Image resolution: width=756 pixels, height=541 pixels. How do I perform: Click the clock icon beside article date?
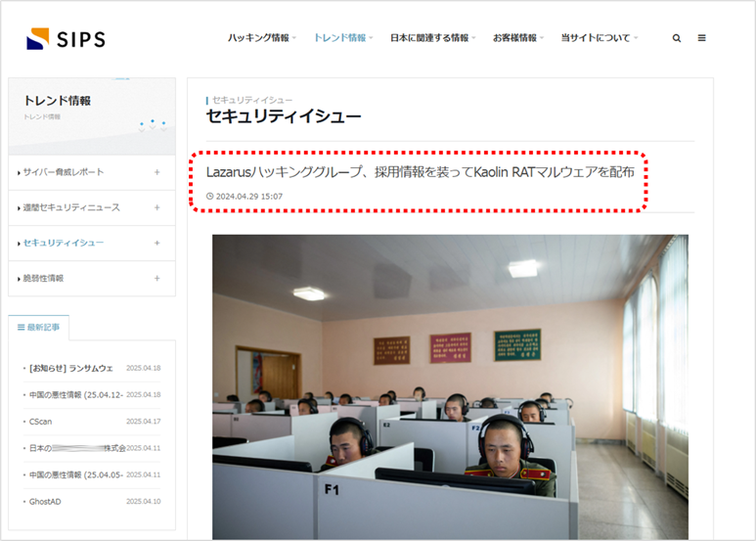[x=209, y=197]
